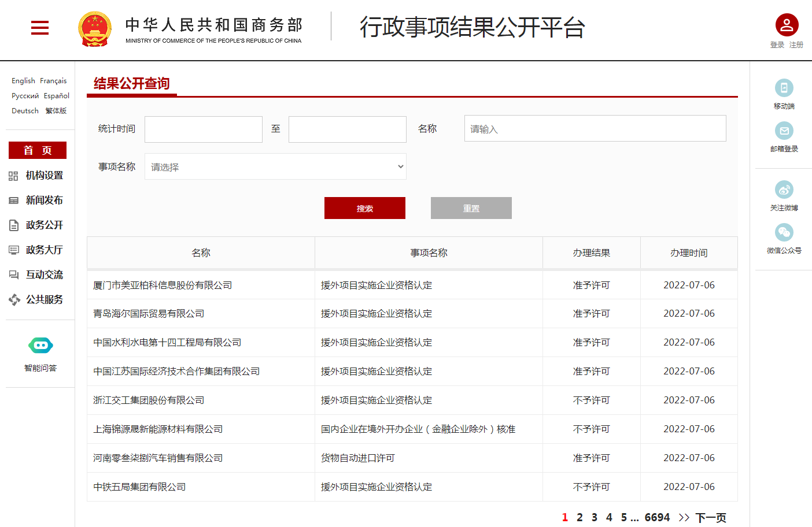The width and height of the screenshot is (812, 527).
Task: Select the 结果公开查询 tab
Action: [132, 84]
